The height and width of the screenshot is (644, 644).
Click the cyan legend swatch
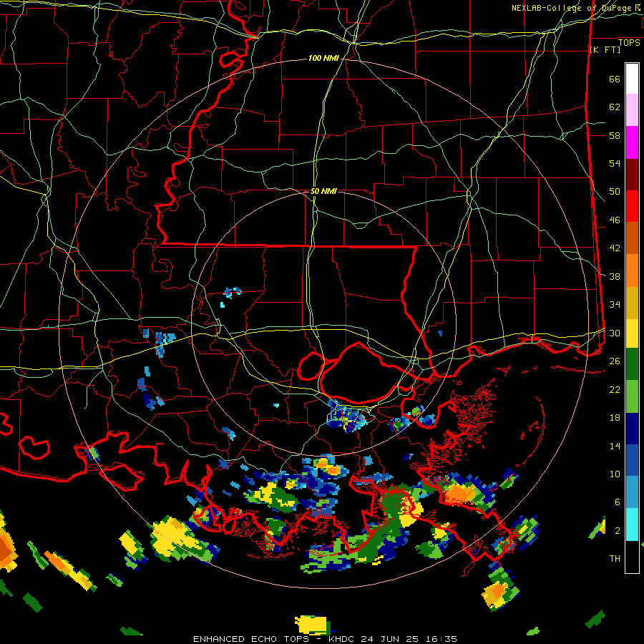pos(632,525)
